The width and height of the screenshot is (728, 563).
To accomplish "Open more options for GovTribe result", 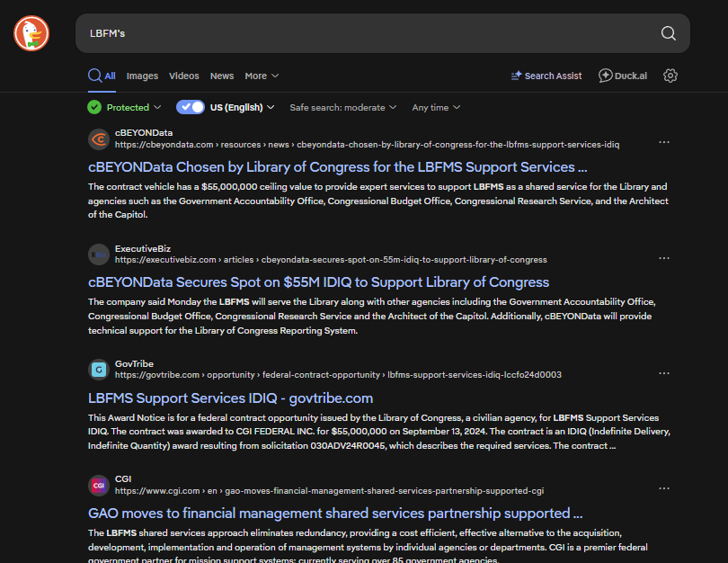I will [x=664, y=373].
